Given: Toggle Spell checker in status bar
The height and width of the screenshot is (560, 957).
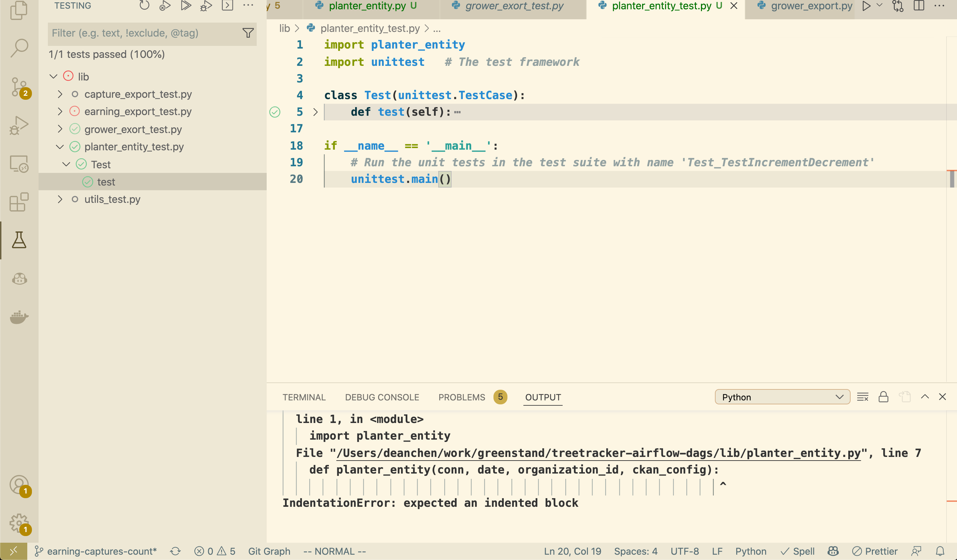Looking at the screenshot, I should (797, 551).
